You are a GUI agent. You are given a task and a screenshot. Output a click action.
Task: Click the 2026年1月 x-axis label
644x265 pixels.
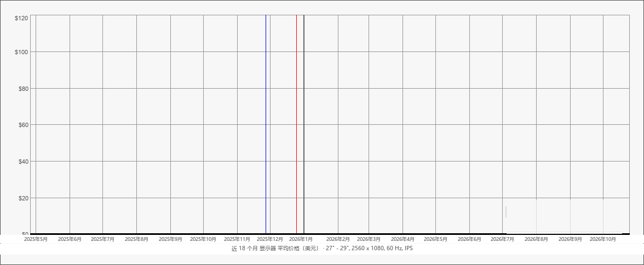point(301,239)
